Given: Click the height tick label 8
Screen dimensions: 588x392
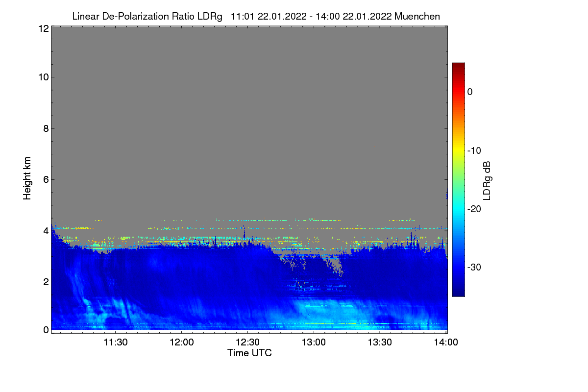Looking at the screenshot, I should click(45, 128).
